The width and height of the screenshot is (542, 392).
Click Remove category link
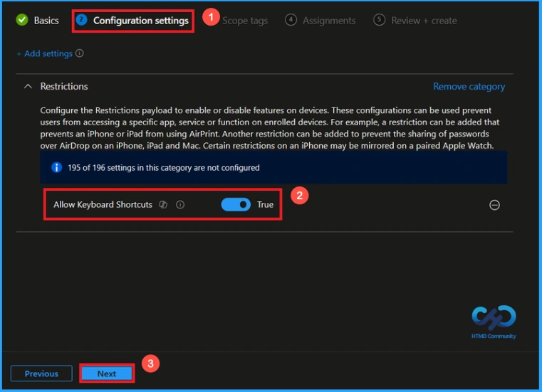469,86
